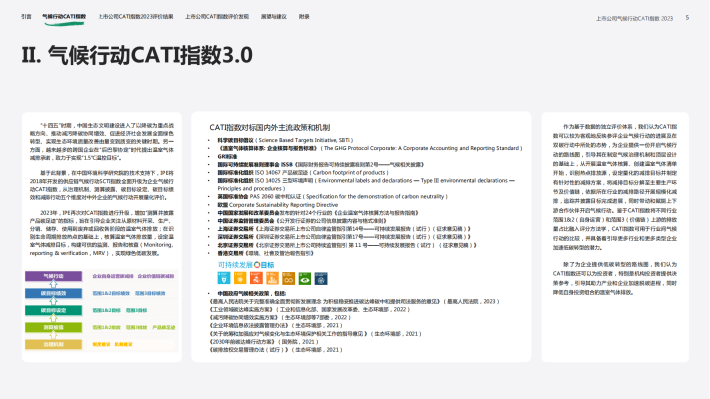
Task: Click the yellow sun SDG icon
Action: pos(240,278)
